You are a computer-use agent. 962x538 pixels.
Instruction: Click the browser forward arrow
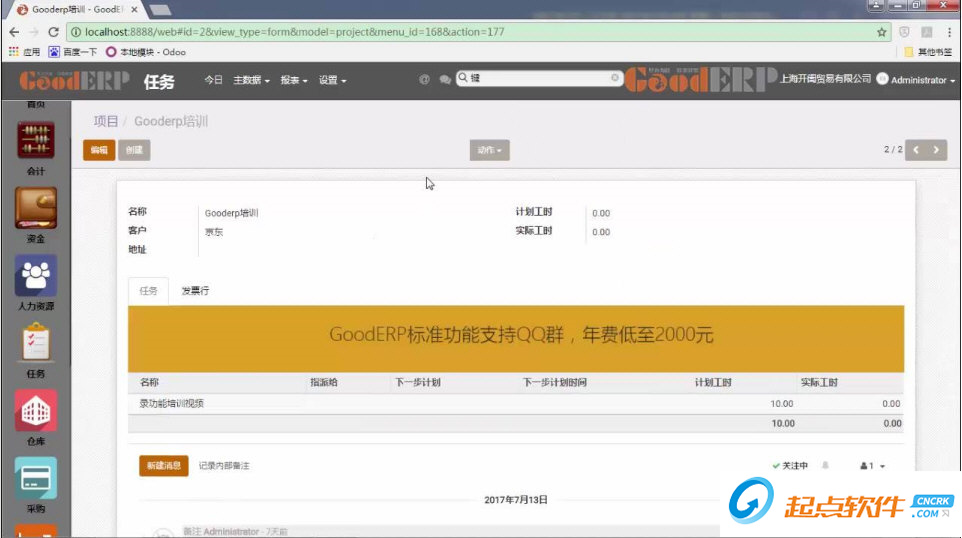[34, 32]
